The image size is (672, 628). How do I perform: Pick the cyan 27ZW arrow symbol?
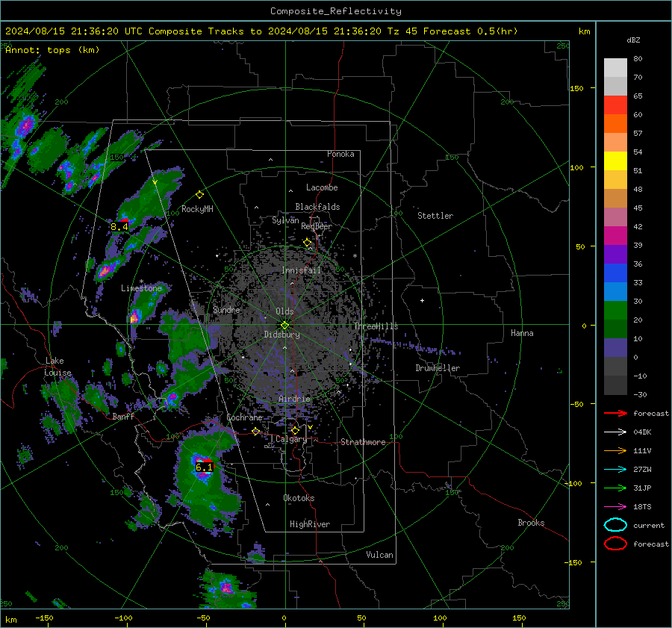(x=615, y=470)
